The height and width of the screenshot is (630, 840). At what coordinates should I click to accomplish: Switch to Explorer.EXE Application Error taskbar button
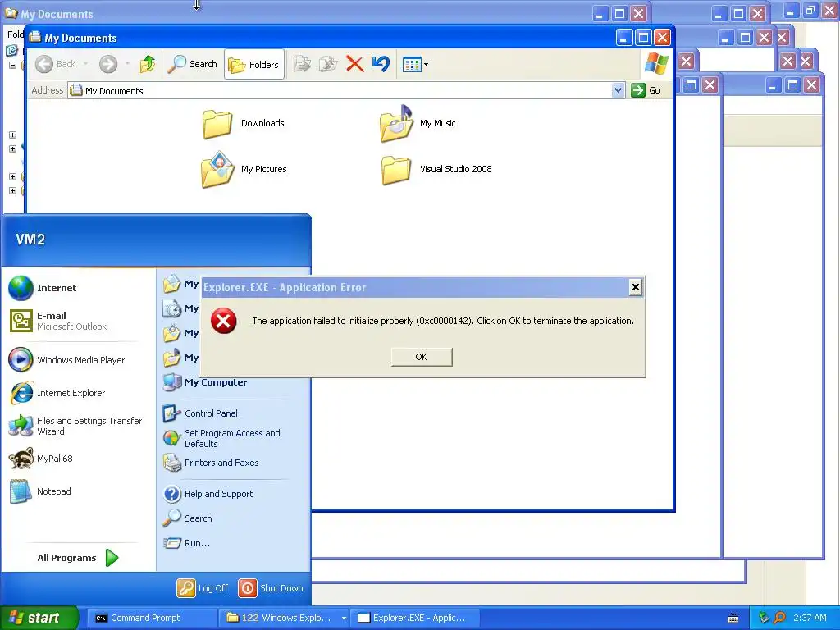point(415,618)
